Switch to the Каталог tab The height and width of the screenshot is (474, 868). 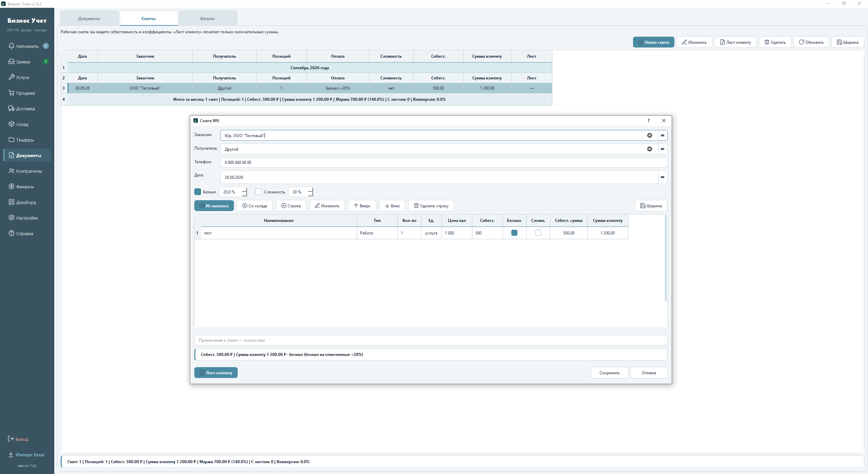[x=208, y=18]
